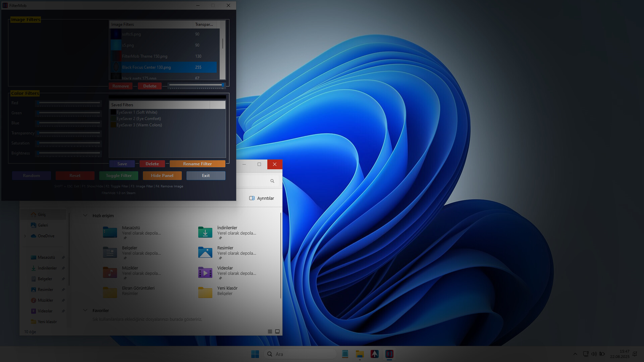This screenshot has width=644, height=362.
Task: Collapse the Favoriler section
Action: coord(85,310)
